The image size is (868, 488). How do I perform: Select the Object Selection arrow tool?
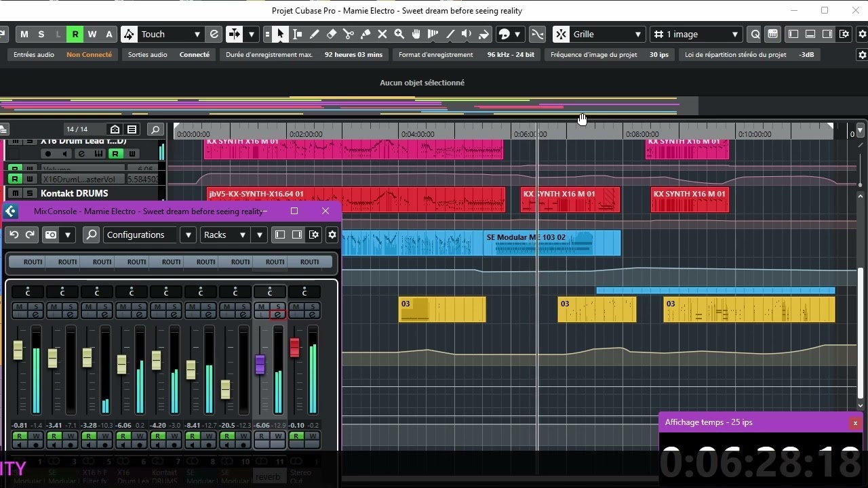280,34
